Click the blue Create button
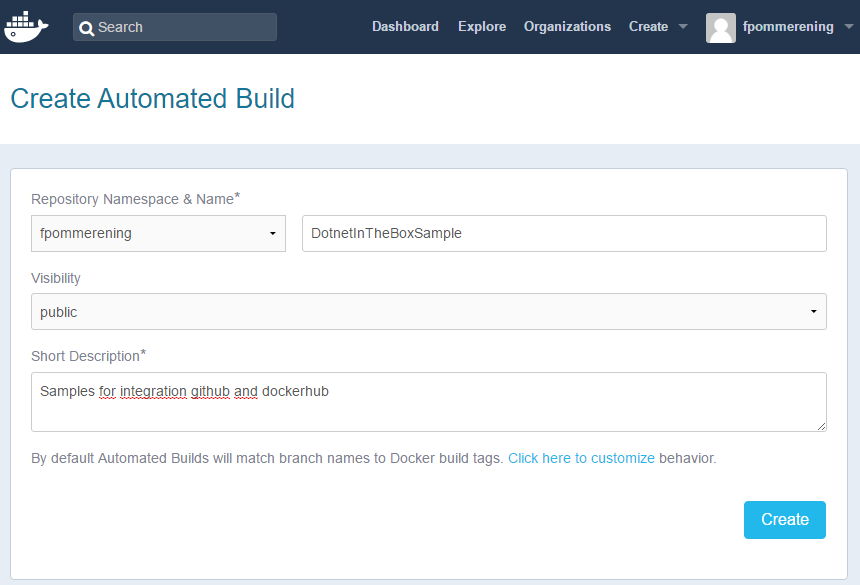The image size is (860, 585). coord(785,520)
